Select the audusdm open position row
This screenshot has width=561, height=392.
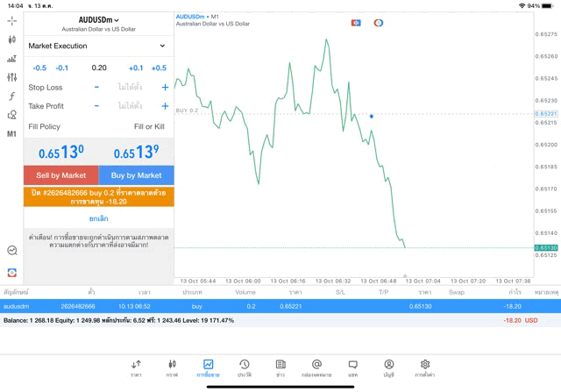(x=280, y=307)
